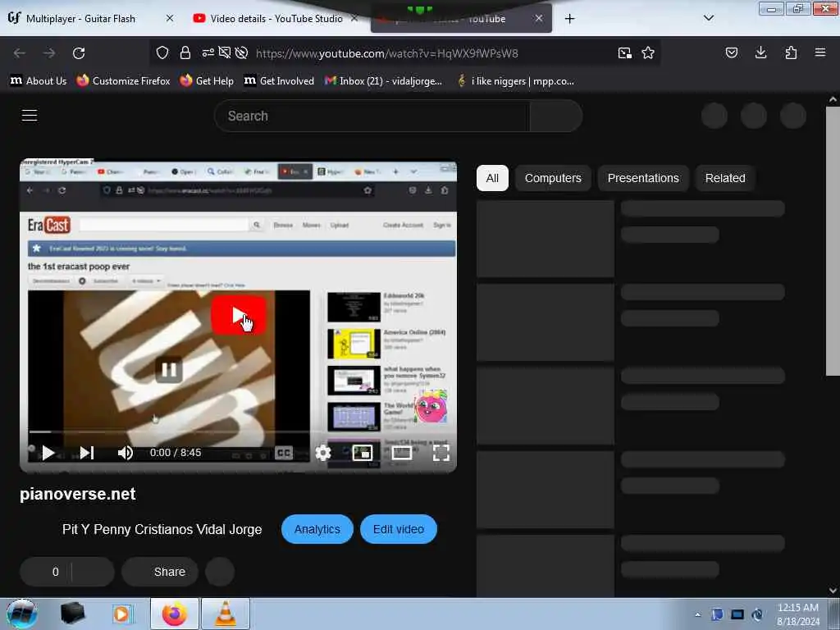Skip to next video in player
840x630 pixels.
point(87,453)
